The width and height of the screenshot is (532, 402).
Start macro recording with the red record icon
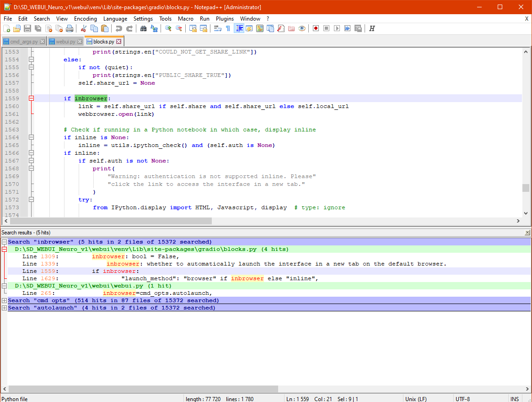[x=316, y=28]
